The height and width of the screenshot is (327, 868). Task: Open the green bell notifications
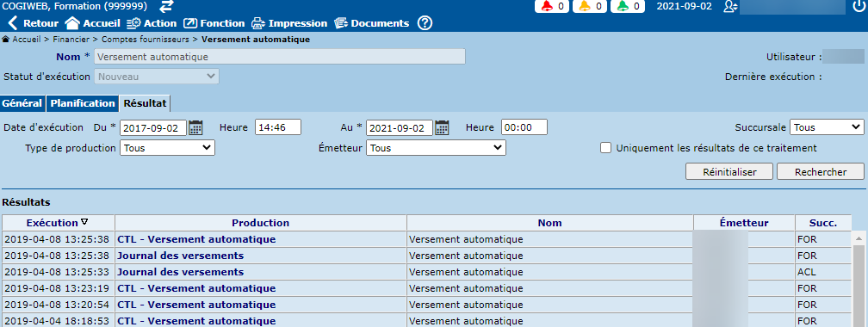click(628, 7)
